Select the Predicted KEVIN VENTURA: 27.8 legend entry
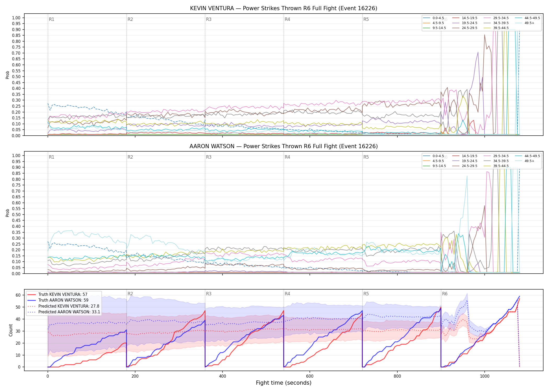 tap(64, 306)
